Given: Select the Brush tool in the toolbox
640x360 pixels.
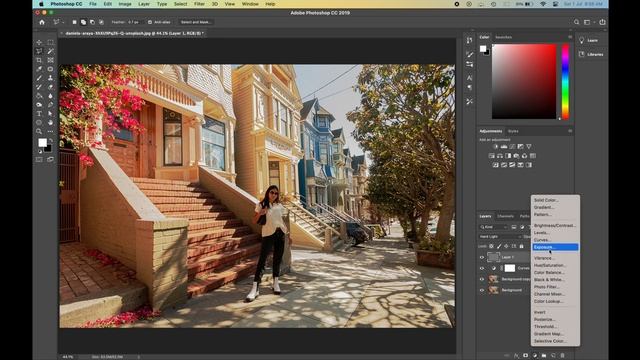Looking at the screenshot, I should coord(39,78).
